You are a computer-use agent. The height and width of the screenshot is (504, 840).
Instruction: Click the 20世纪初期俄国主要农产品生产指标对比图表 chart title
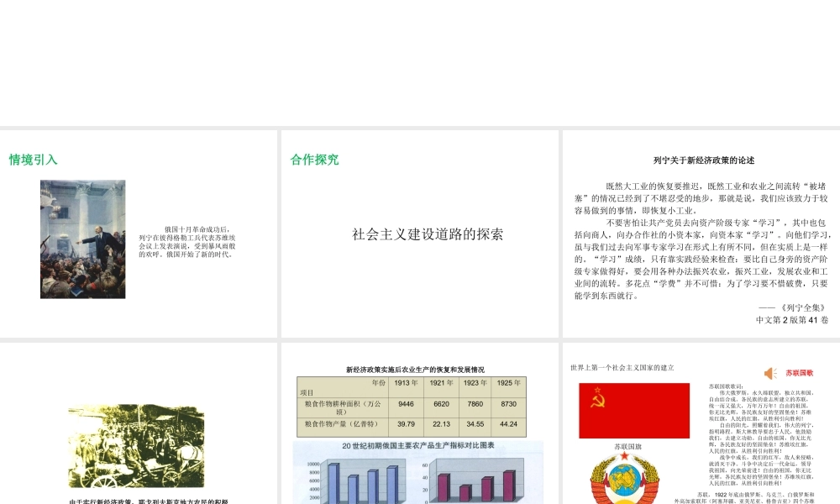pyautogui.click(x=418, y=445)
